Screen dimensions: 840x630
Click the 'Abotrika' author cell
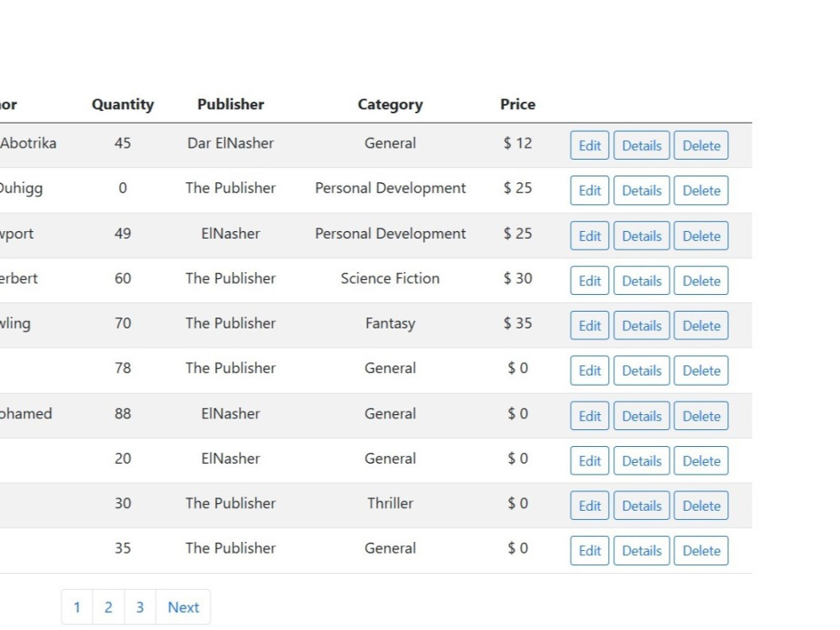click(x=28, y=143)
